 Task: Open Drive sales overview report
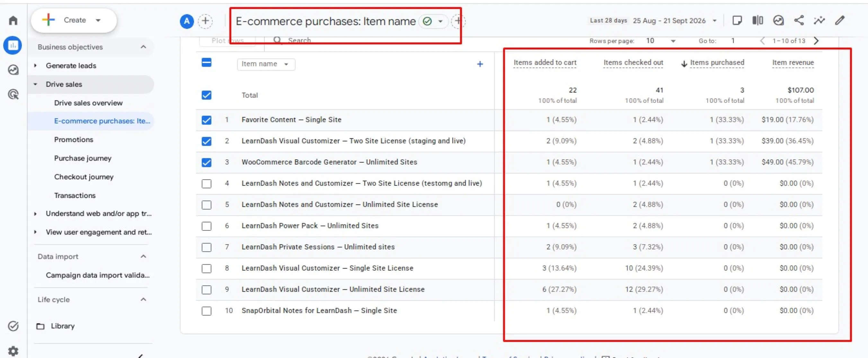coord(88,103)
